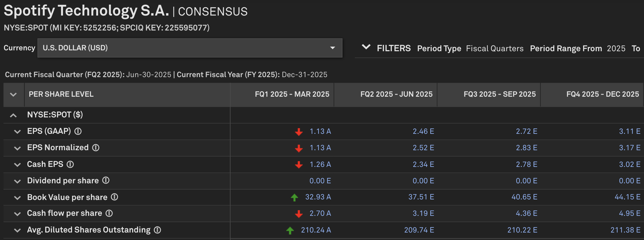The image size is (644, 240).
Task: Click the 210.24 A diluted shares value
Action: 316,230
